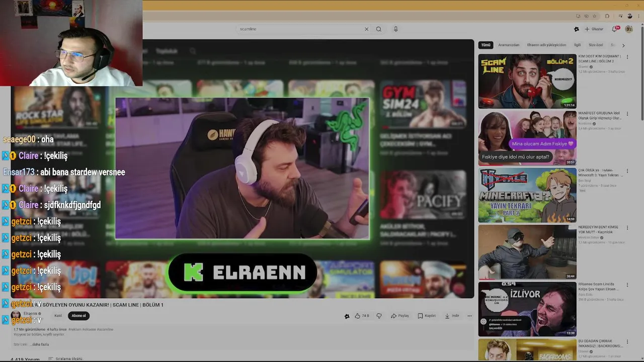Open options menu for 'Bu odadan çıkmak' video
The height and width of the screenshot is (362, 644).
pos(627,342)
